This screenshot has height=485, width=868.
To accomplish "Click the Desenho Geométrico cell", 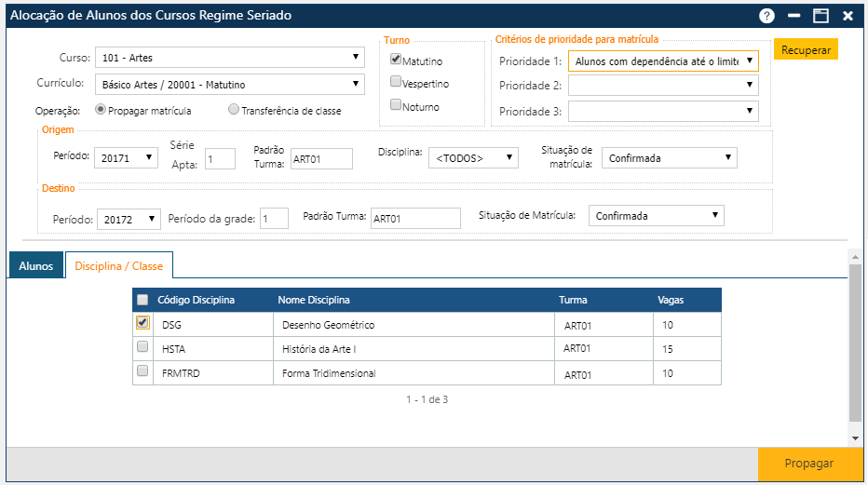I will pos(414,325).
